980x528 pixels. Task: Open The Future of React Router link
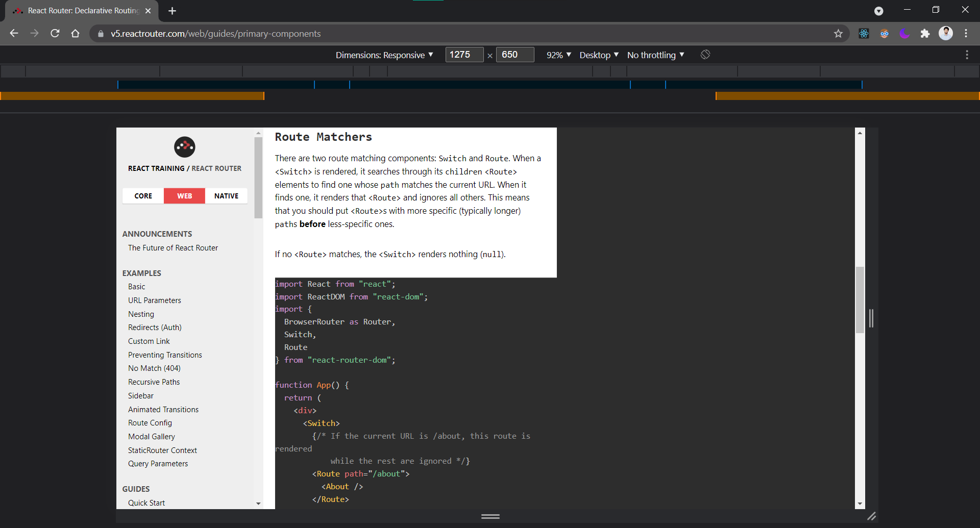pos(173,248)
